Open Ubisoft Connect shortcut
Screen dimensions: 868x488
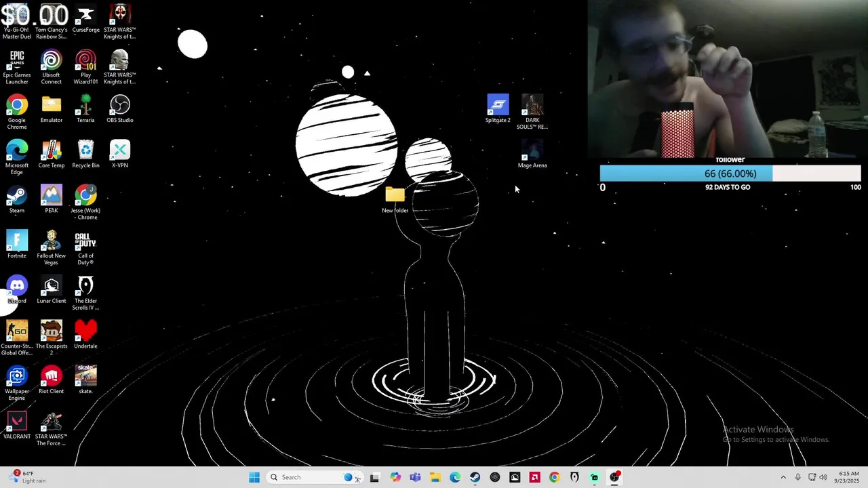[x=52, y=67]
